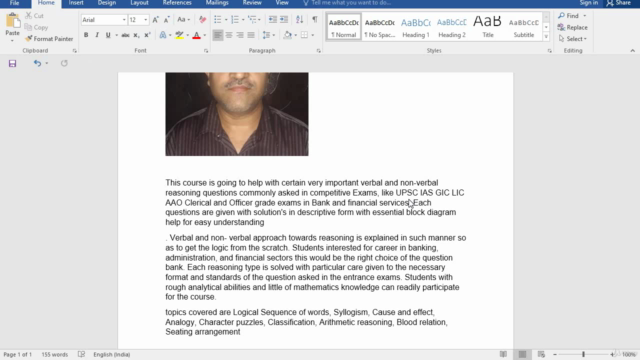This screenshot has height=360, width=640.
Task: Switch to Print Layout view
Action: (522, 354)
